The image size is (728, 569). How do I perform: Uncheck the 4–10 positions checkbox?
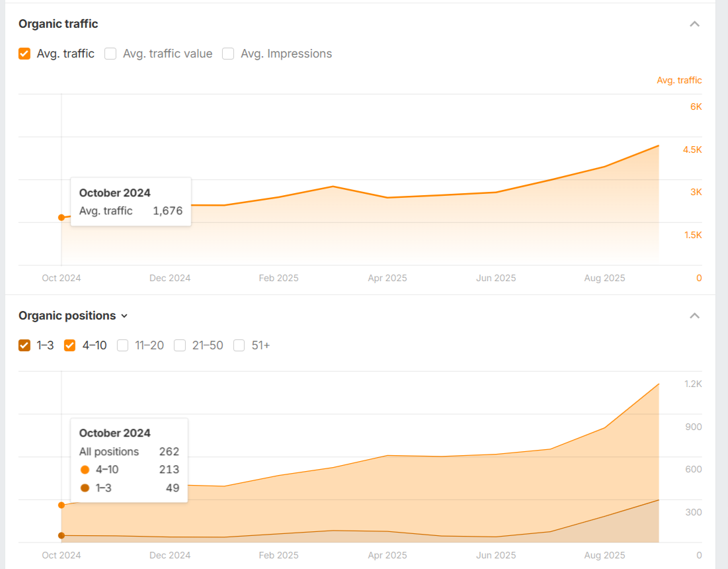(x=70, y=345)
